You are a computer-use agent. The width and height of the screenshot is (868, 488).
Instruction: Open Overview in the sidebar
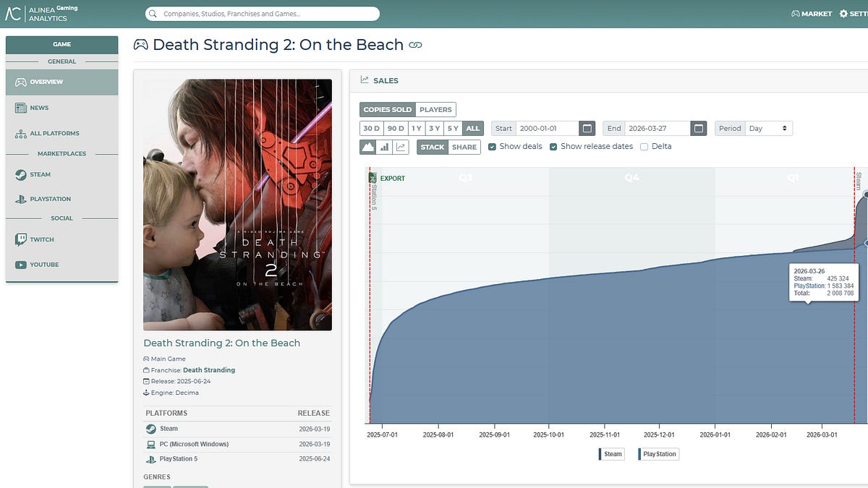61,82
